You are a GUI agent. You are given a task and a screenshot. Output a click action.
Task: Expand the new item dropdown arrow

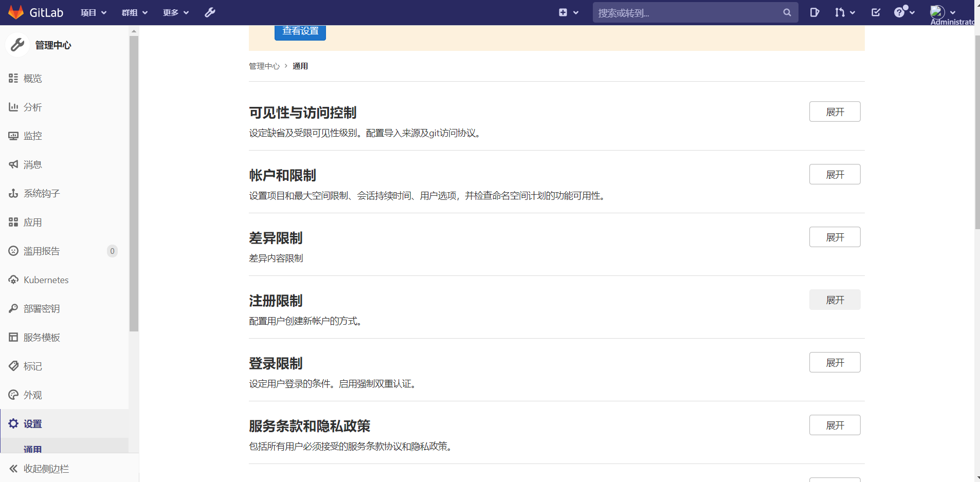pos(576,13)
